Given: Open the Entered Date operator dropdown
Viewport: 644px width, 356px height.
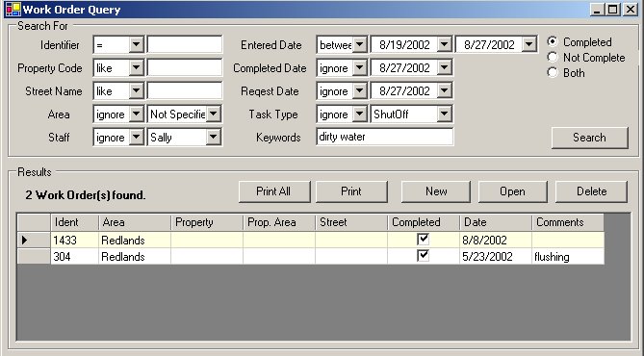Looking at the screenshot, I should tap(359, 44).
